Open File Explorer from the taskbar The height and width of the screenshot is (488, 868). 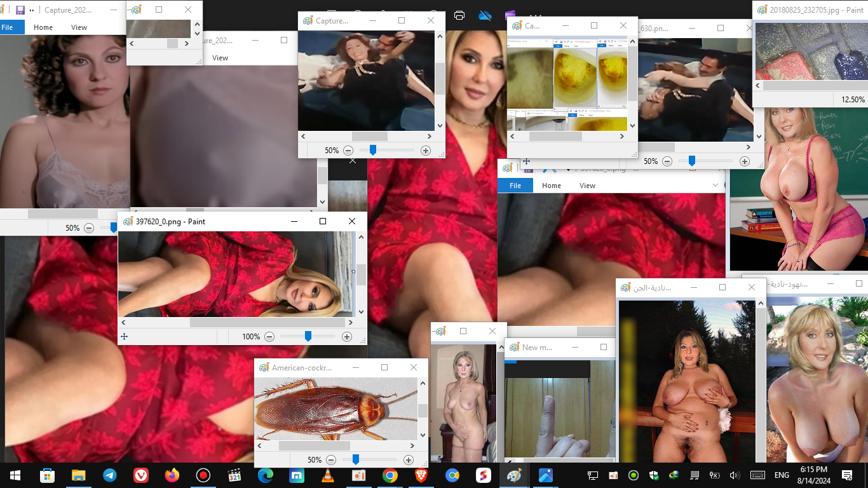(x=79, y=475)
